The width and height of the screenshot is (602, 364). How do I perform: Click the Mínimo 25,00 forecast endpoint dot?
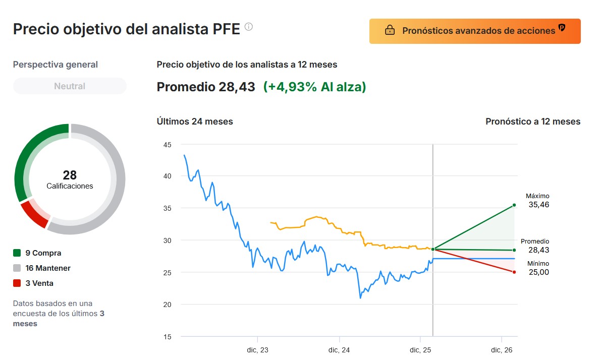point(514,272)
